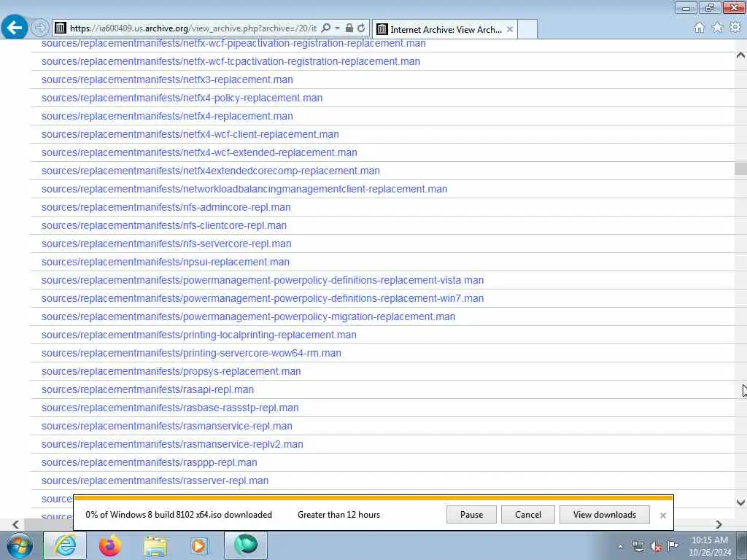
Task: Close the Internet Archive tab
Action: (510, 29)
